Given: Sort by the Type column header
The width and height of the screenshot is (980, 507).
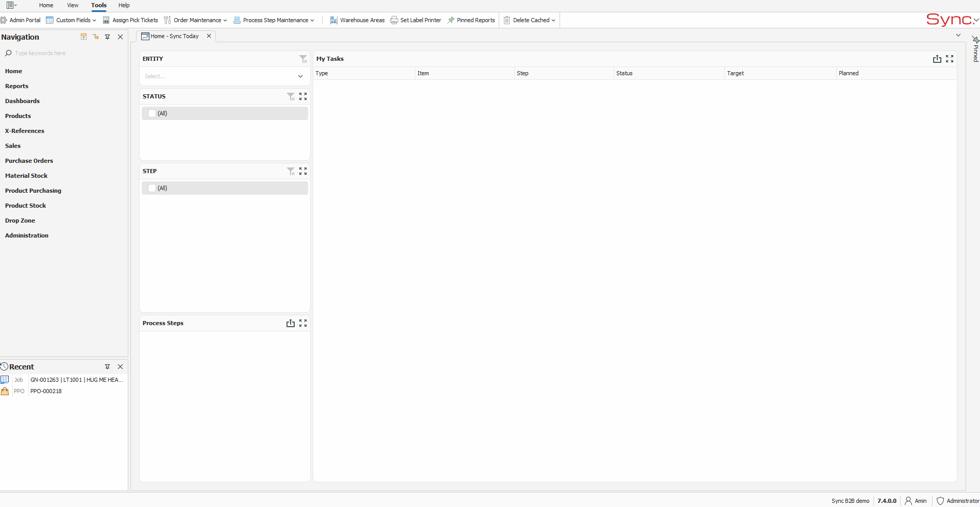Looking at the screenshot, I should 364,73.
